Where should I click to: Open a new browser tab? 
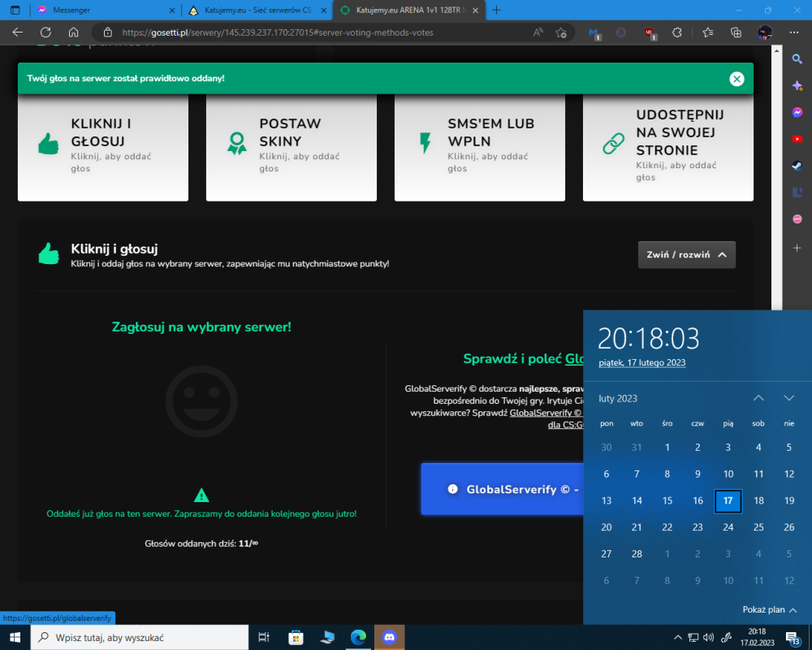(x=496, y=10)
